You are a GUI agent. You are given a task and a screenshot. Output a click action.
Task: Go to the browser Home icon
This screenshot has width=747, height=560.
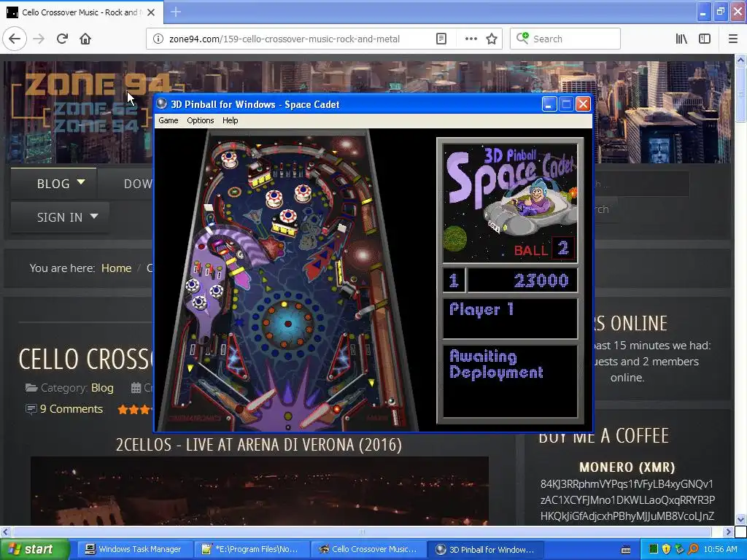click(x=85, y=39)
